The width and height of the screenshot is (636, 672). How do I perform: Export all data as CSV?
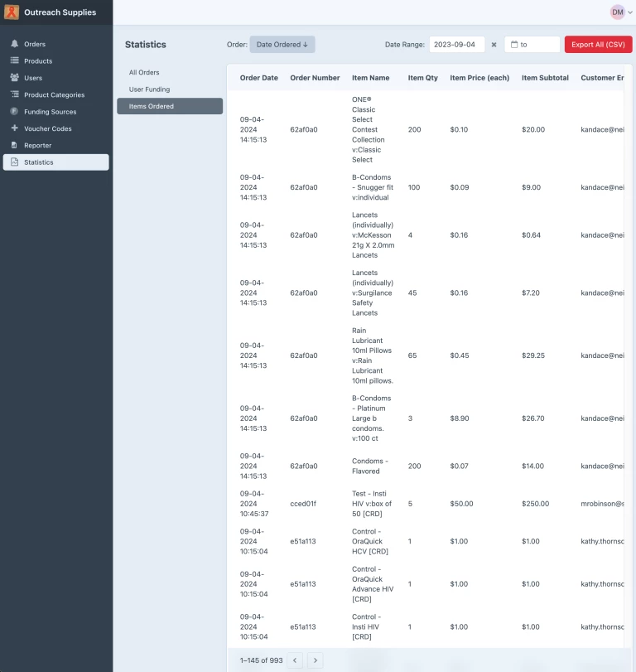(x=598, y=45)
